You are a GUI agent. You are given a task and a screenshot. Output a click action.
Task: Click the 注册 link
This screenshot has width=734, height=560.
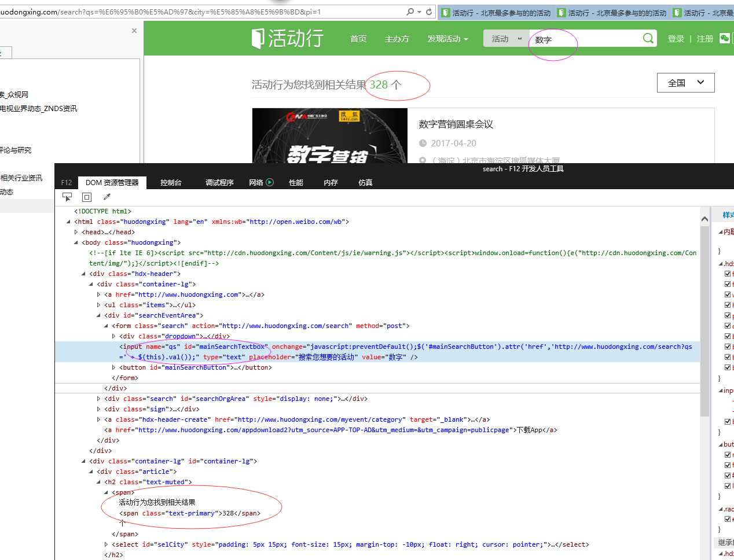704,39
